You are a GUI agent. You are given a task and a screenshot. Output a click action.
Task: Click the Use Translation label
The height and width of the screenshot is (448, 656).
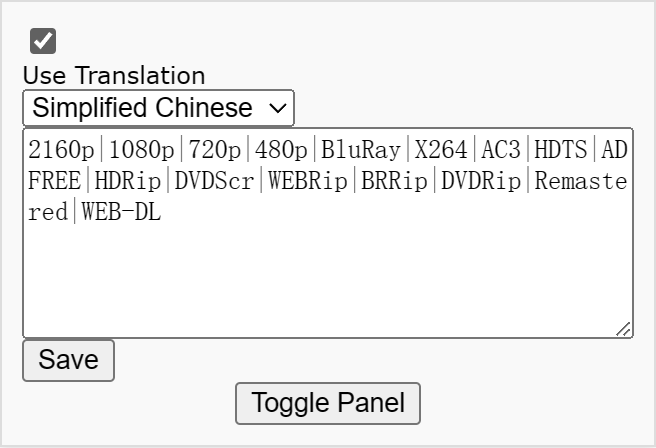point(113,76)
